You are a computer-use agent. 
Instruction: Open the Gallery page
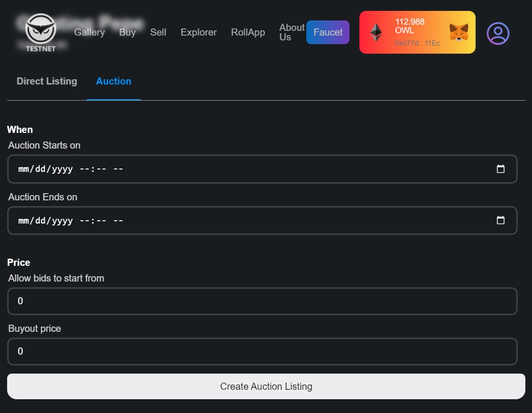[89, 32]
